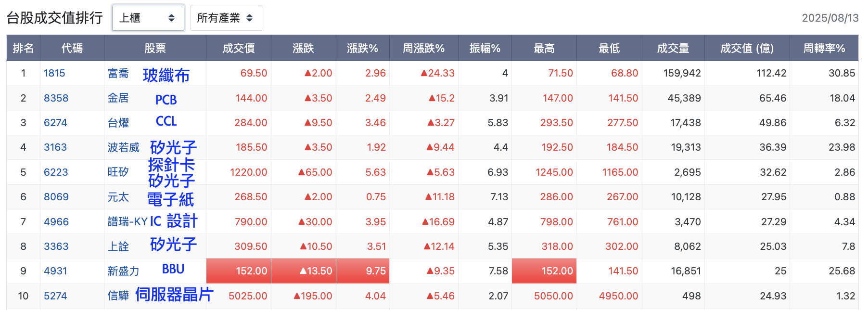Open the 上櫃 market dropdown
The height and width of the screenshot is (310, 868).
pos(147,17)
